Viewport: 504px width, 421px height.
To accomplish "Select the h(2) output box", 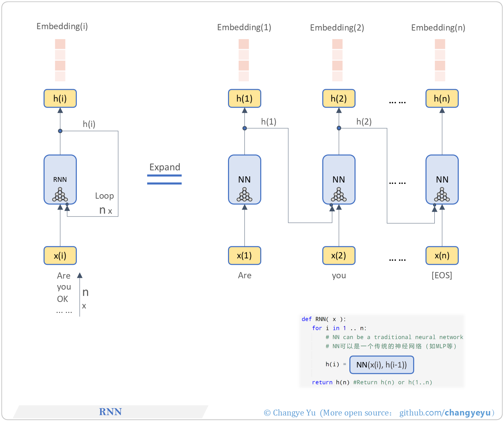I will click(339, 98).
